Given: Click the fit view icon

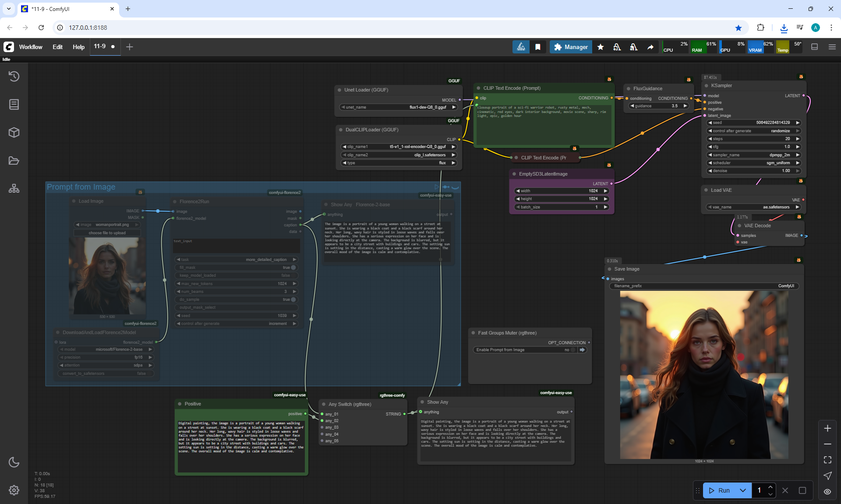Looking at the screenshot, I should point(827,460).
